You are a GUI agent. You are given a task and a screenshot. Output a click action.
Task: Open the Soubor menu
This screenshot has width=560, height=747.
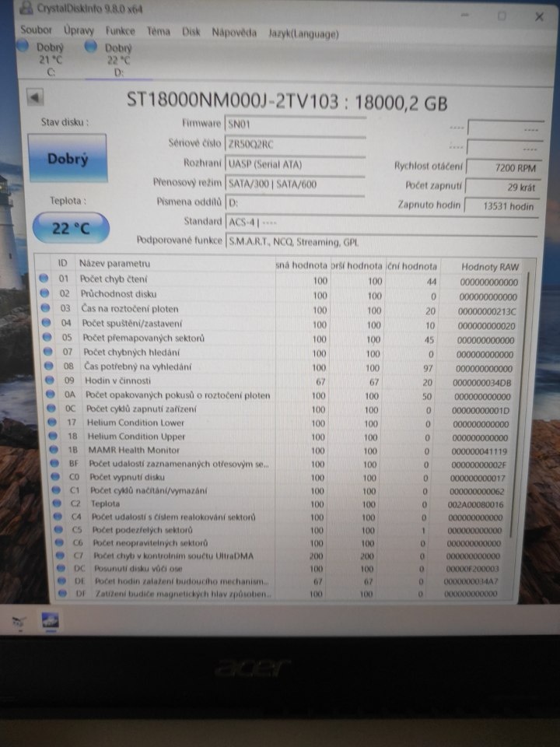tap(36, 30)
